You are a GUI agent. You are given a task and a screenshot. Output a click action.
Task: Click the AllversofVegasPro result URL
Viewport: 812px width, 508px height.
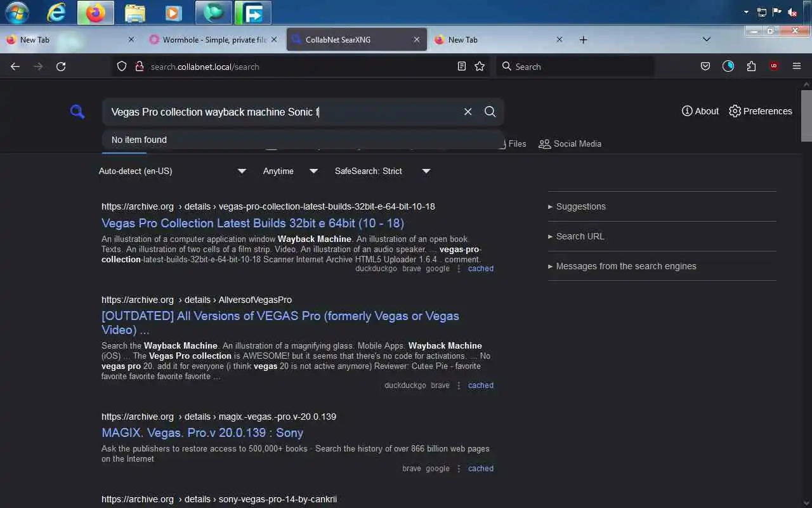tap(197, 300)
